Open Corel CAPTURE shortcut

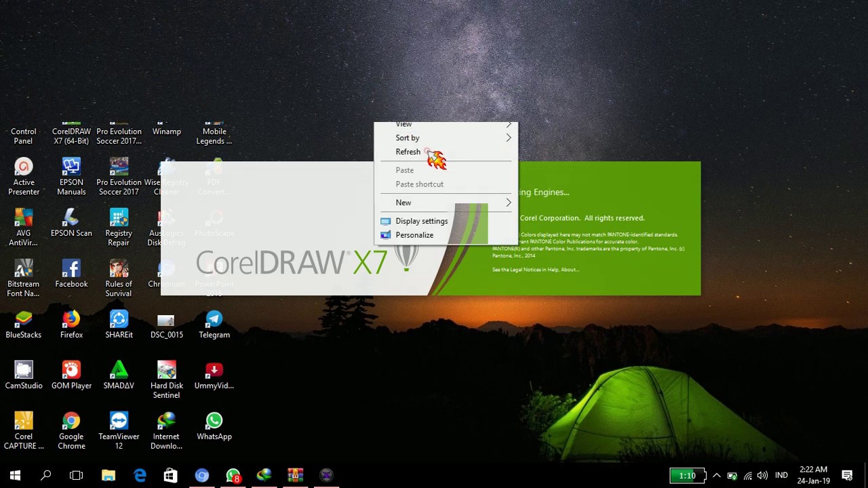(24, 431)
